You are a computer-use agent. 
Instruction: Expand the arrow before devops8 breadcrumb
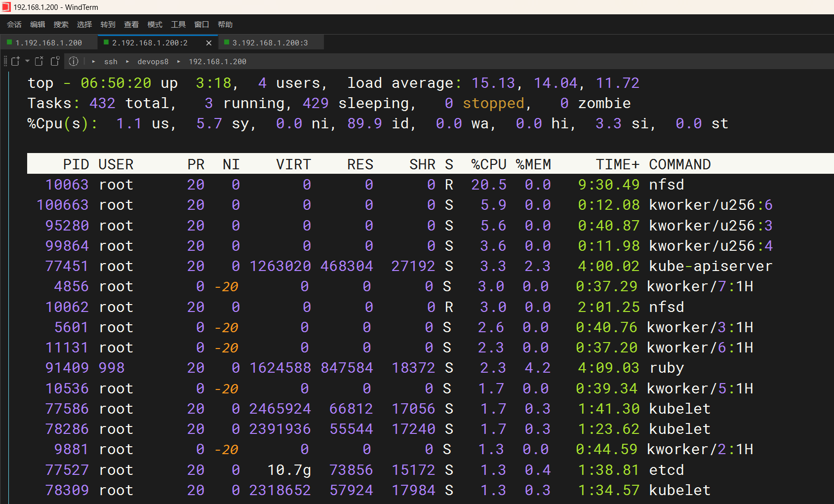[127, 61]
